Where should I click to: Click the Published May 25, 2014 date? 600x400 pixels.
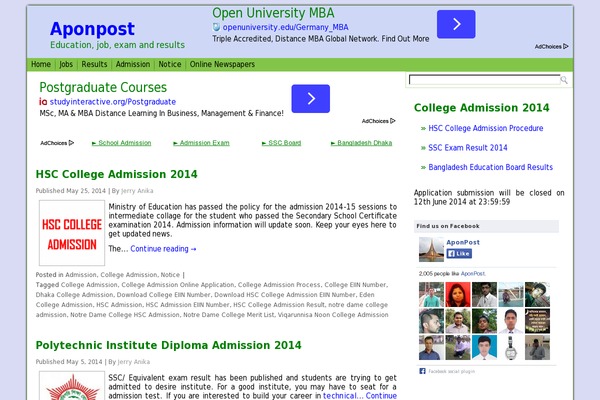click(70, 191)
